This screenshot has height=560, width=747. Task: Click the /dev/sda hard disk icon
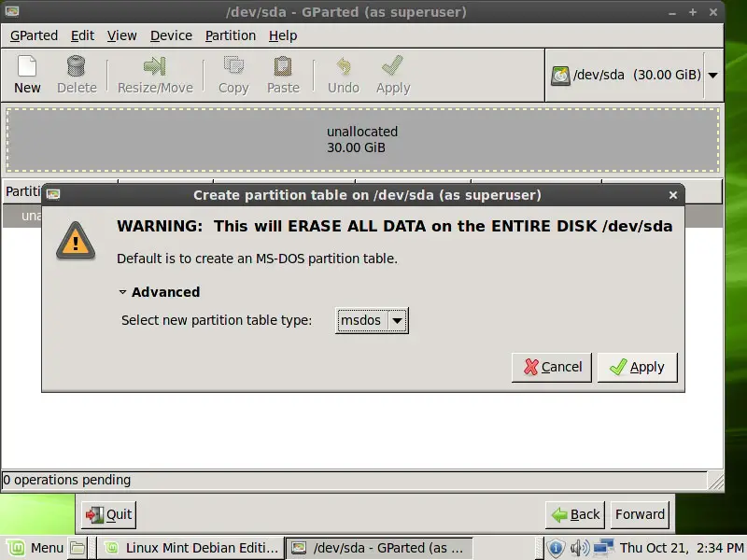point(560,76)
